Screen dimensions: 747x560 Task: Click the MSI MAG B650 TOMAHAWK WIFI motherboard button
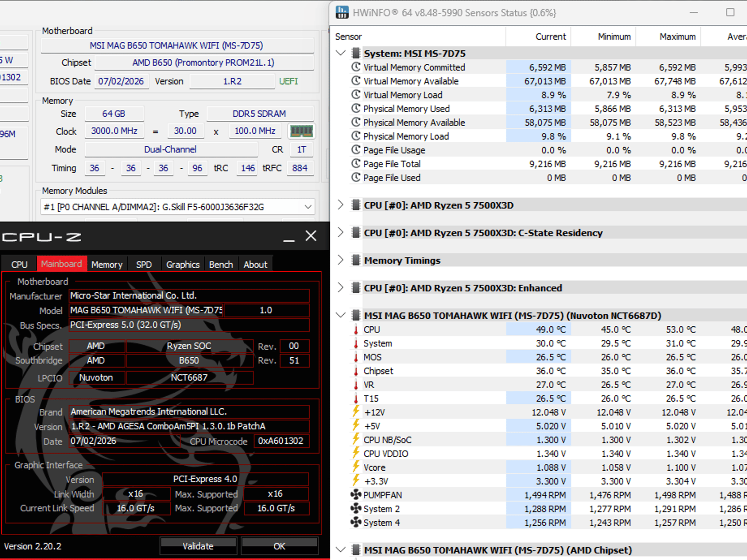[177, 46]
